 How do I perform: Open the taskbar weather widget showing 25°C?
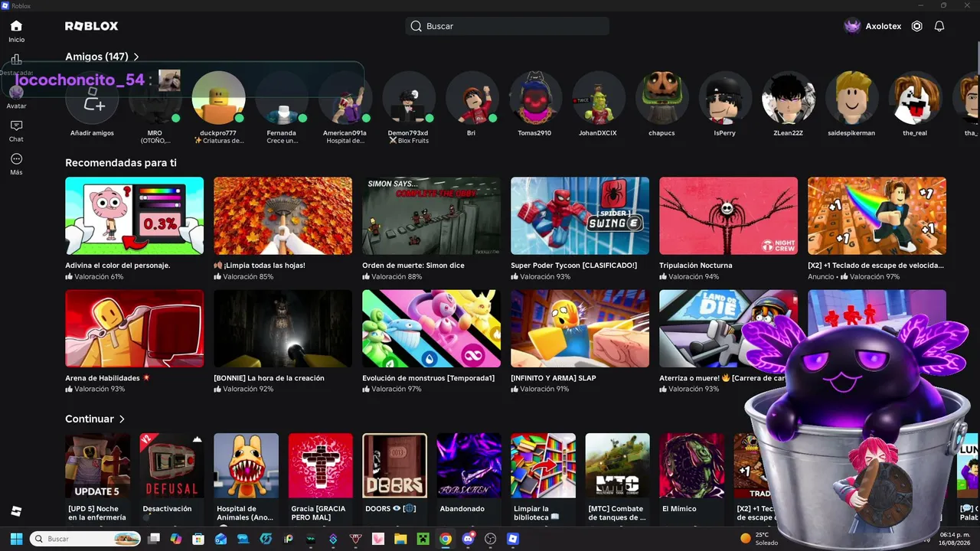(759, 539)
